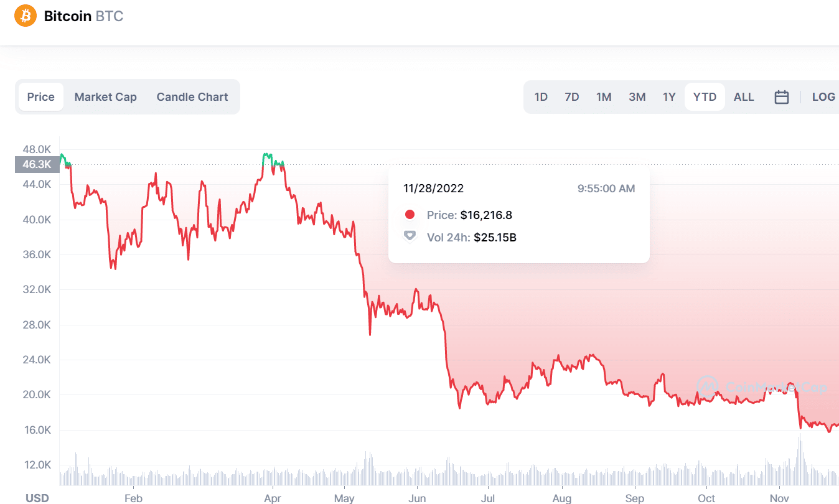Switch to the Price tab
Image resolution: width=839 pixels, height=504 pixels.
click(x=41, y=97)
